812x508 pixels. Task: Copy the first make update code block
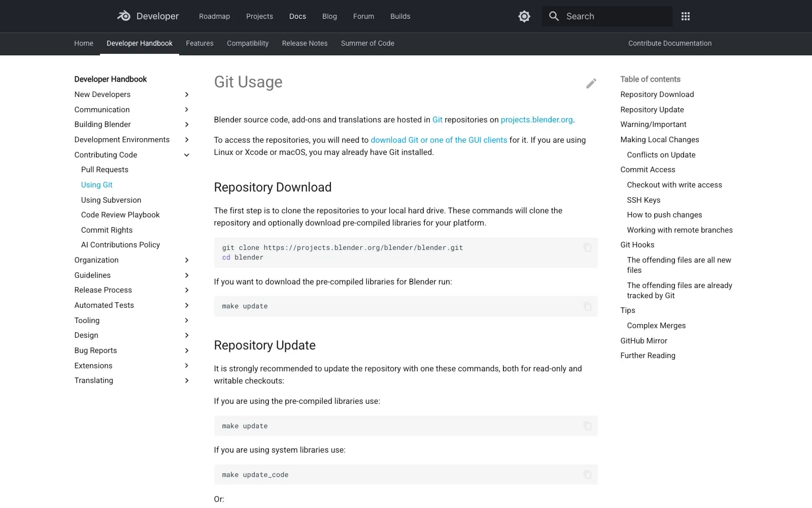[x=587, y=306]
